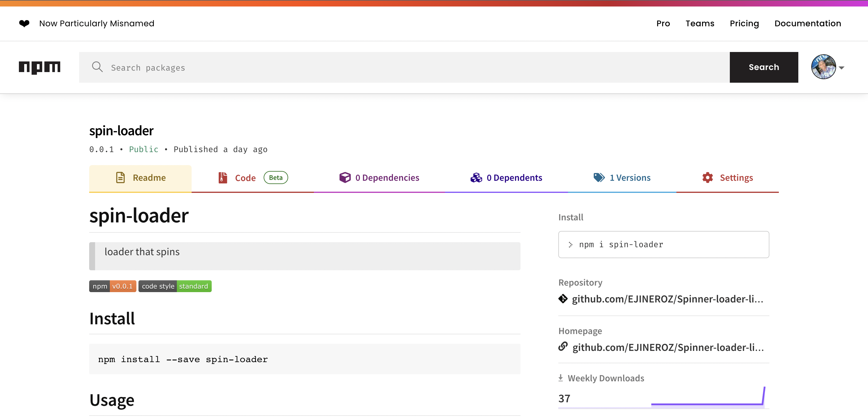Viewport: 868px width, 420px height.
Task: Click 'Published a day ago' text
Action: [220, 149]
